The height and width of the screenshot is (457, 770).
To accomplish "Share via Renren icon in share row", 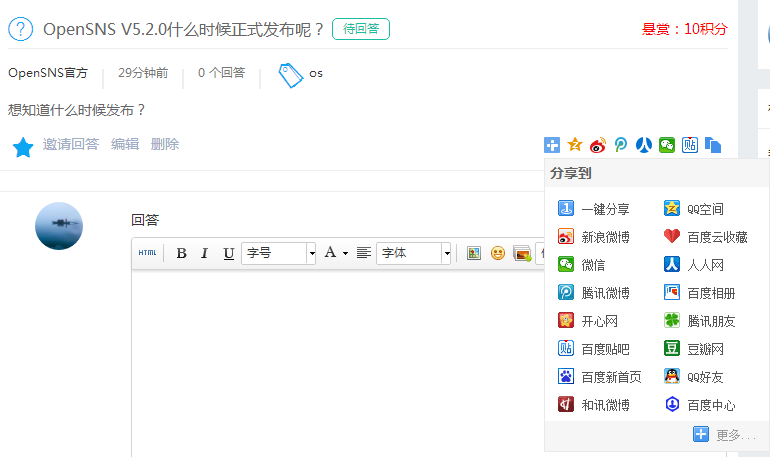I will 644,145.
